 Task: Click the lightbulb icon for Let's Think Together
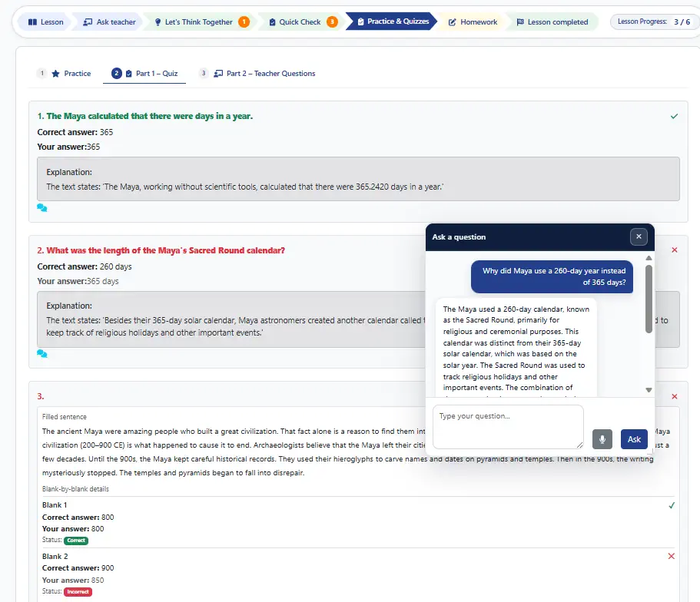point(158,21)
